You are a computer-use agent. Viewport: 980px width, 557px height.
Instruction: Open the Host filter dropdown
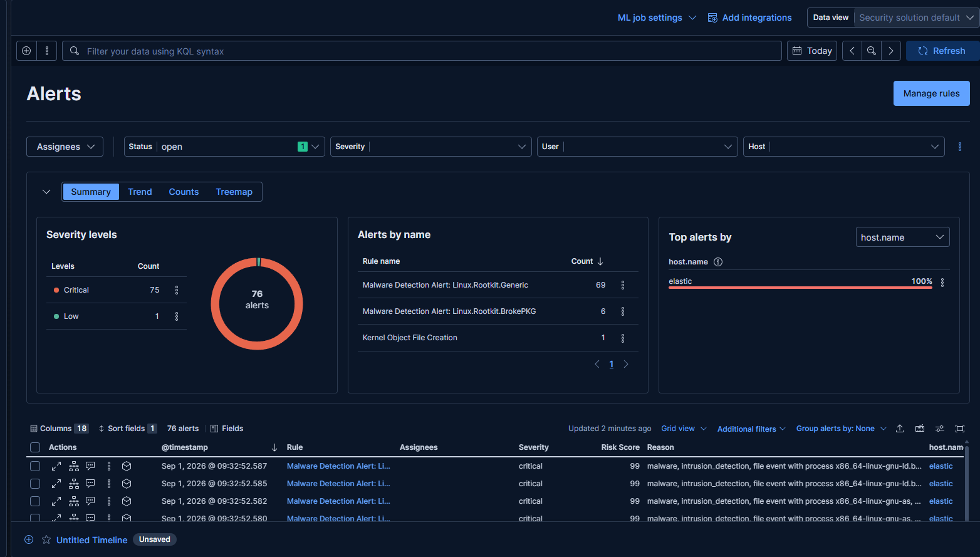[843, 147]
